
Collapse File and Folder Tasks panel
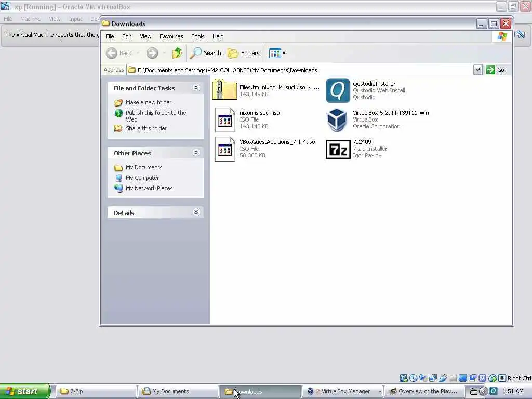click(196, 88)
